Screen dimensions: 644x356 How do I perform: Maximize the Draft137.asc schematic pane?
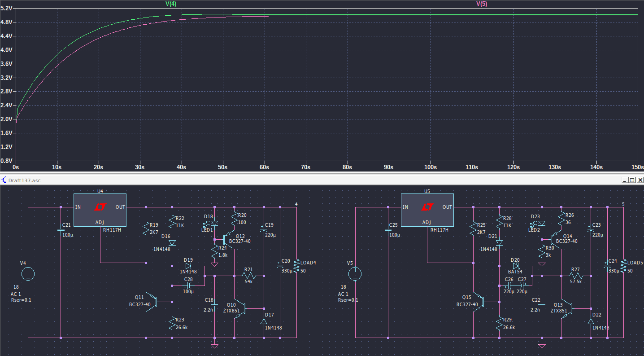(632, 180)
